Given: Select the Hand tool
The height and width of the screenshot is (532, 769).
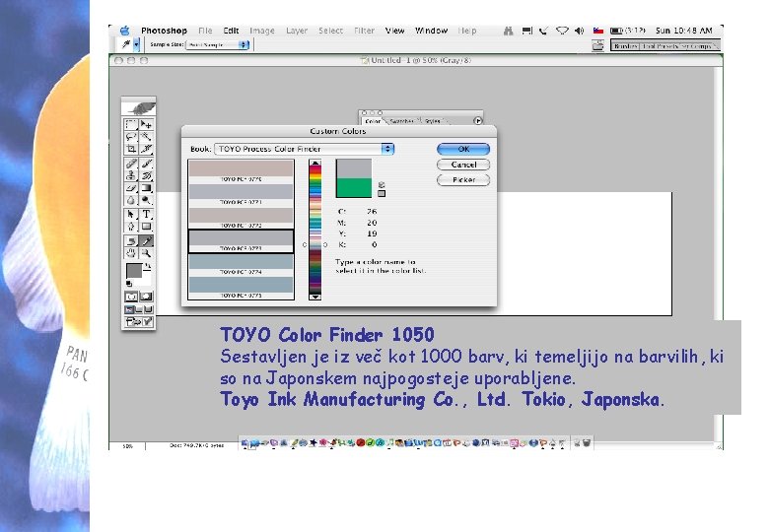Looking at the screenshot, I should (x=131, y=253).
